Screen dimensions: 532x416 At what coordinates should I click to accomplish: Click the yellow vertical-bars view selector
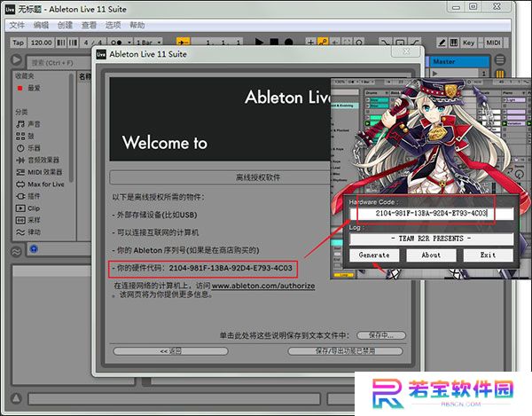point(500,74)
